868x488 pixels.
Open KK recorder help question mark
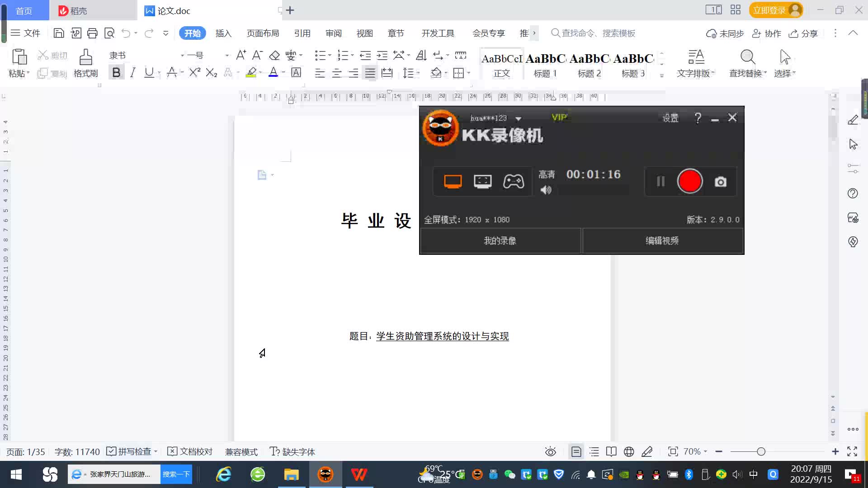(x=698, y=118)
